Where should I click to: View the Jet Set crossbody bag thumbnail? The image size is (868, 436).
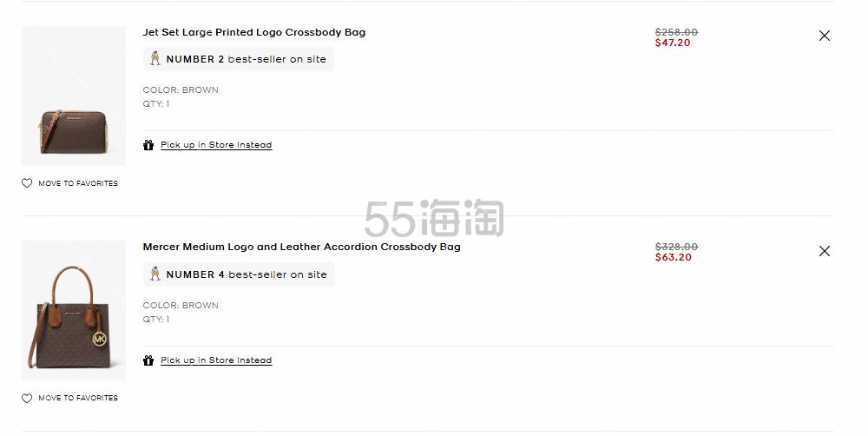[74, 96]
